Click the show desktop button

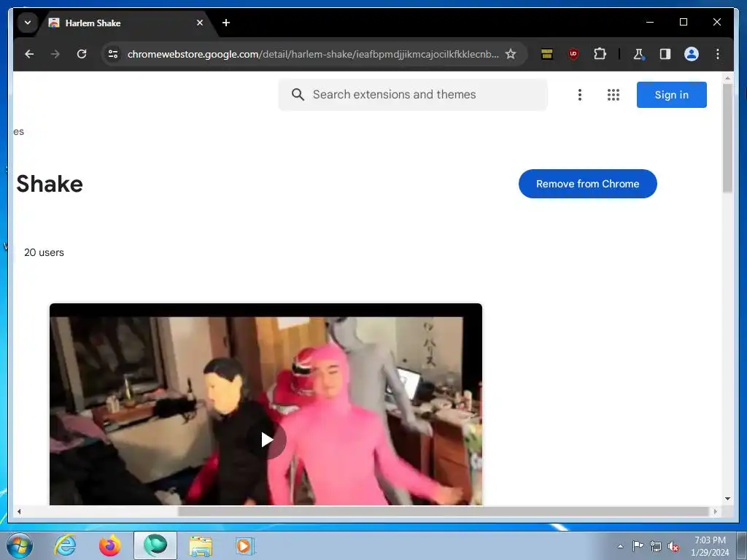click(x=742, y=545)
